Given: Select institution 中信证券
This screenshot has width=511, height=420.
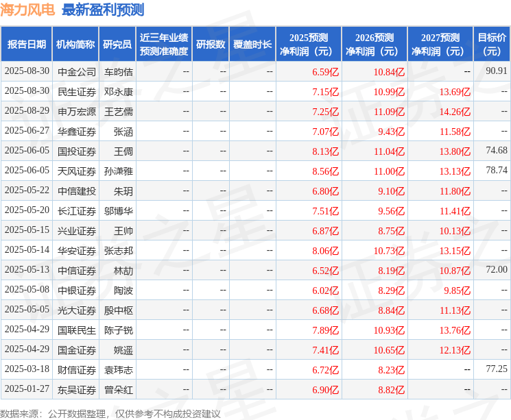Looking at the screenshot, I should [77, 271].
